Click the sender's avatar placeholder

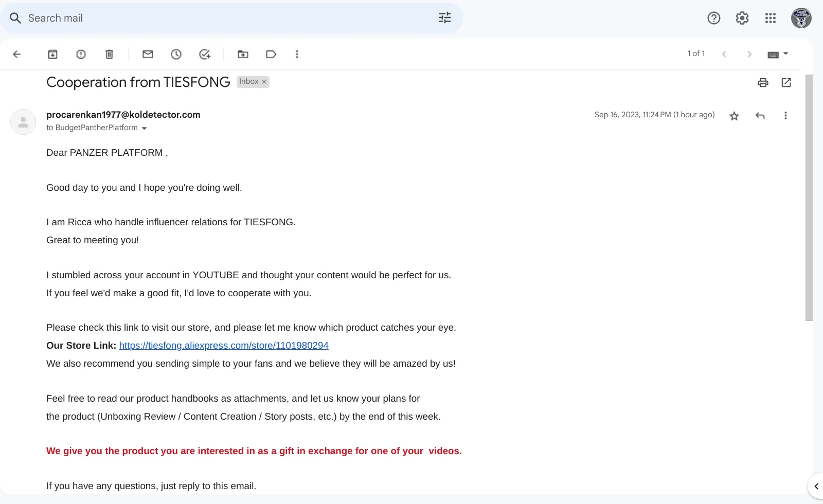click(23, 122)
